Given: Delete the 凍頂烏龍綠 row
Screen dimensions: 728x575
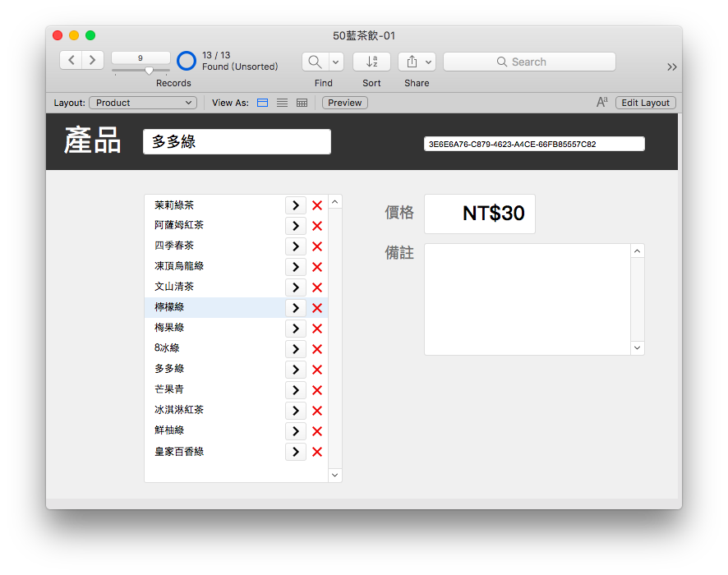Looking at the screenshot, I should point(317,267).
